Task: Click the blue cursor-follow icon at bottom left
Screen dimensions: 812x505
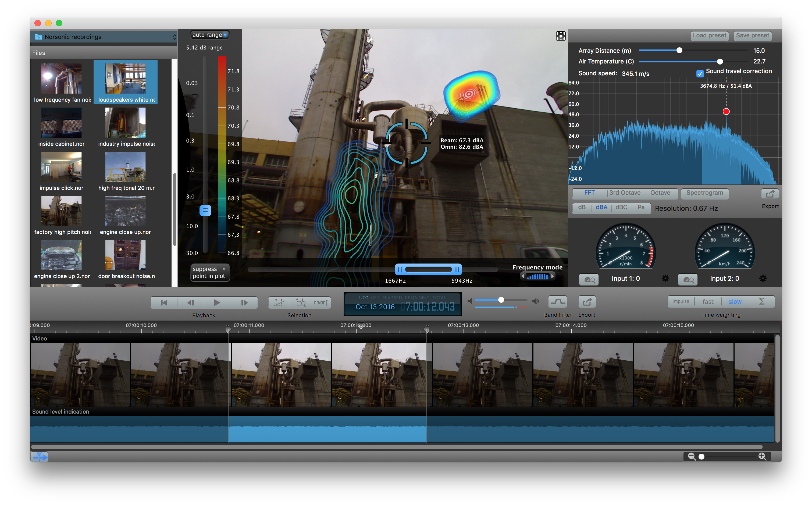Action: [x=40, y=457]
